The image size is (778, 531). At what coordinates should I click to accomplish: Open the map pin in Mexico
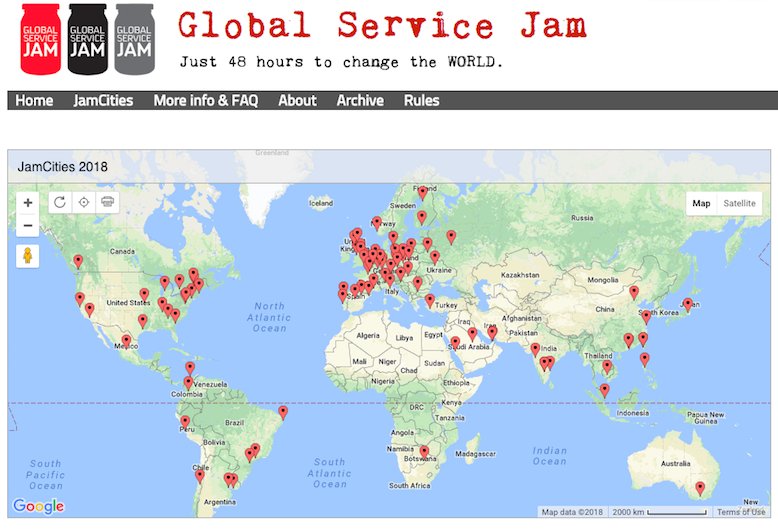click(x=127, y=341)
